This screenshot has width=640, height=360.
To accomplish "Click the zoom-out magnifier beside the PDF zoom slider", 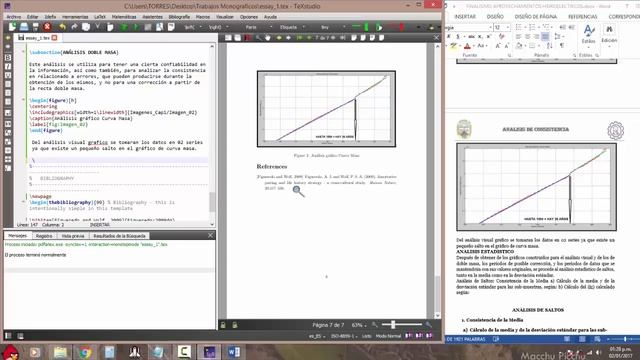I will [375, 325].
